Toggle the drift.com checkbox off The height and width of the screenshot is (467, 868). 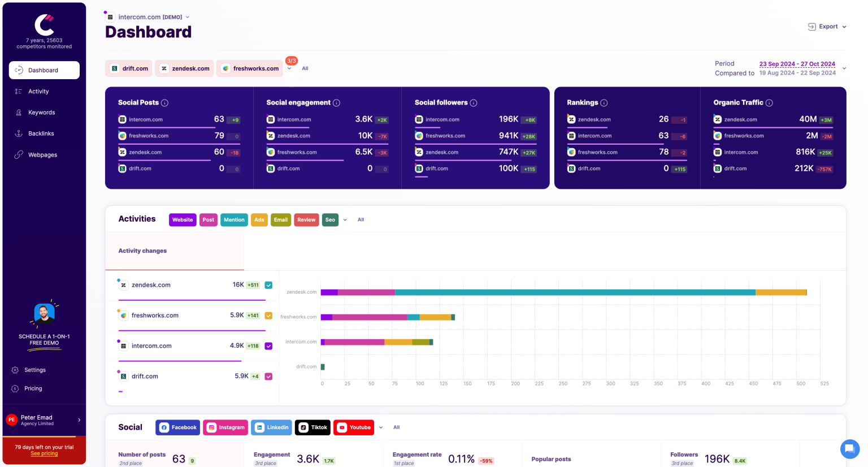tap(268, 376)
